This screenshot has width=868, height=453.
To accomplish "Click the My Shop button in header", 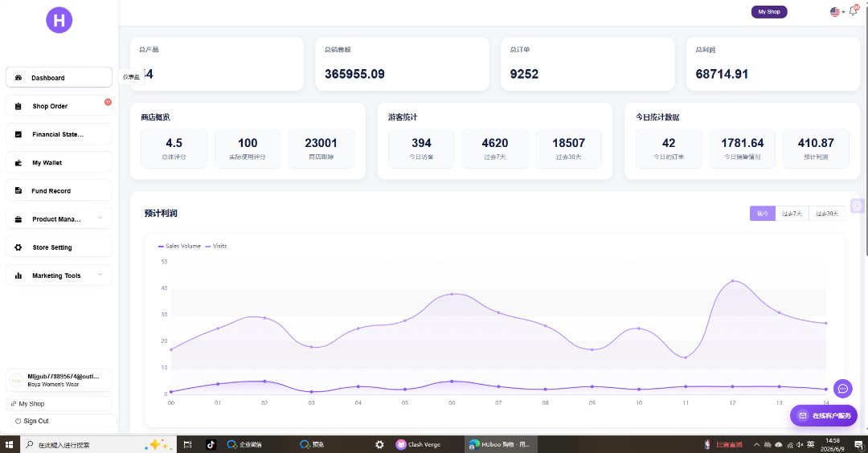I will point(769,11).
